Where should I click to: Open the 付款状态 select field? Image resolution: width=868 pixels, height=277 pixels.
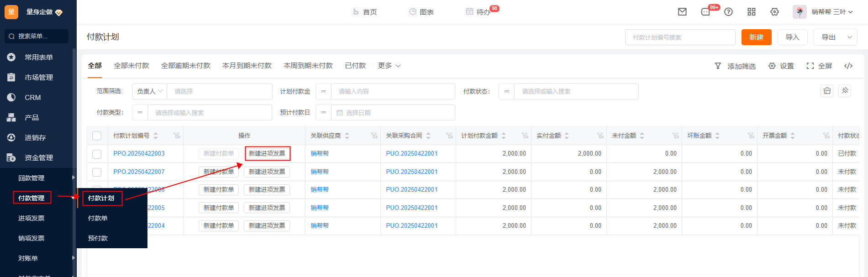tap(576, 91)
